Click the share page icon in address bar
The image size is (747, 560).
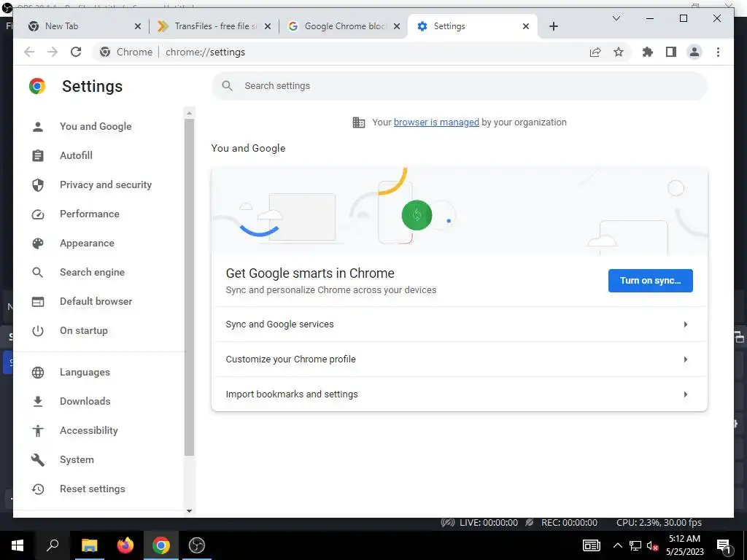click(x=595, y=52)
